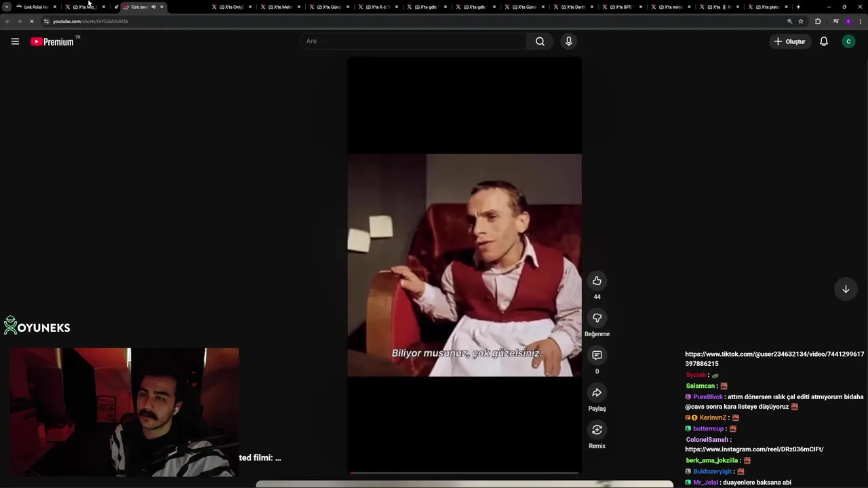Click chat username berk_ama_jokzilla
Screen dimensions: 868x488
711,461
